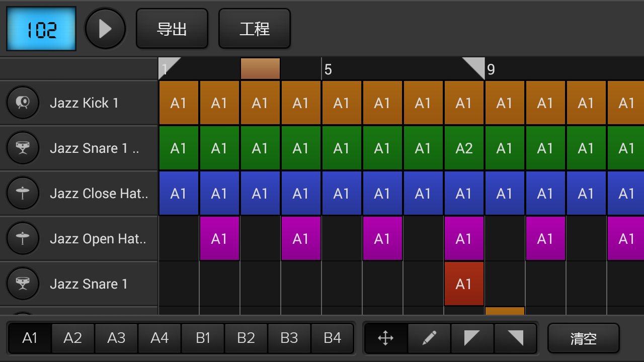This screenshot has height=362, width=644.
Task: Select the red A1 block in bottom Snare row
Action: pos(464,284)
